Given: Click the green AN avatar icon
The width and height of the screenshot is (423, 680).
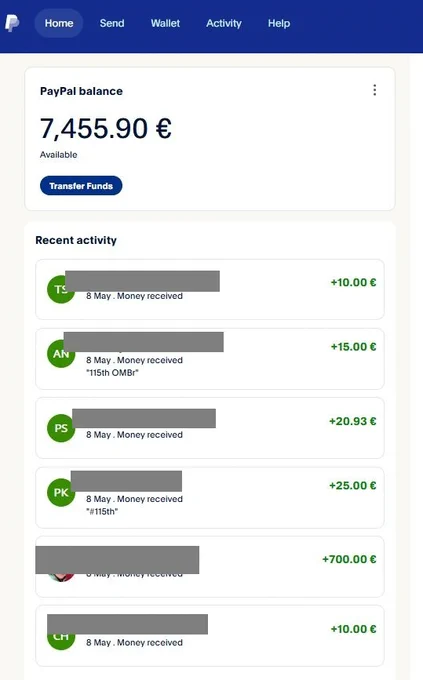Looking at the screenshot, I should [x=61, y=354].
